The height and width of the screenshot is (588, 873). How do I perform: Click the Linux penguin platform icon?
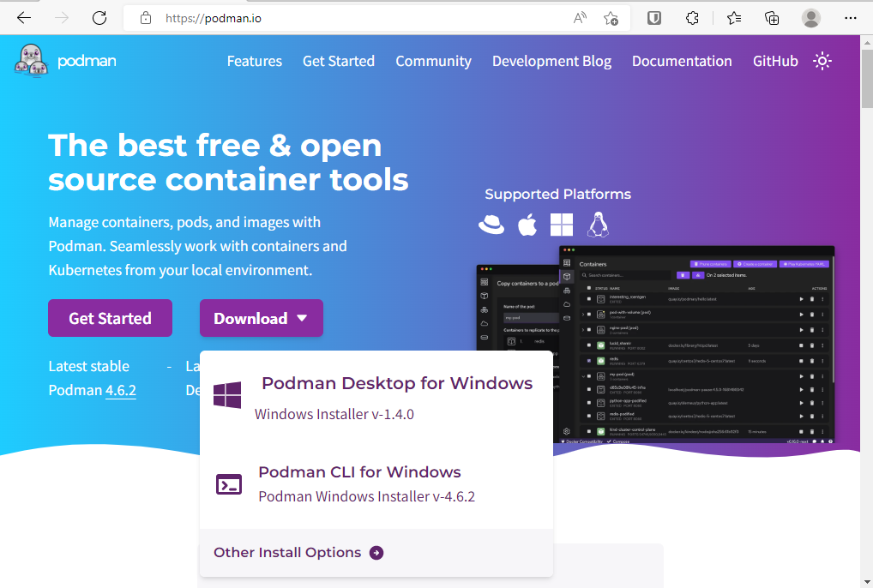pos(598,225)
